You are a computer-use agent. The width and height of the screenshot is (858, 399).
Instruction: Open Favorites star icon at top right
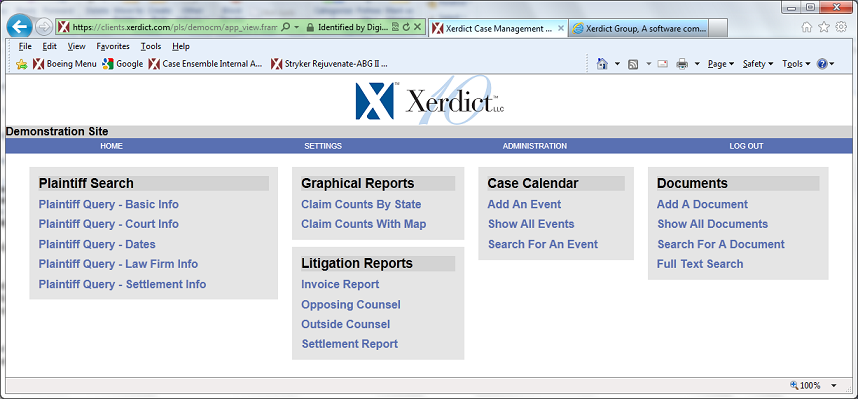coord(824,27)
